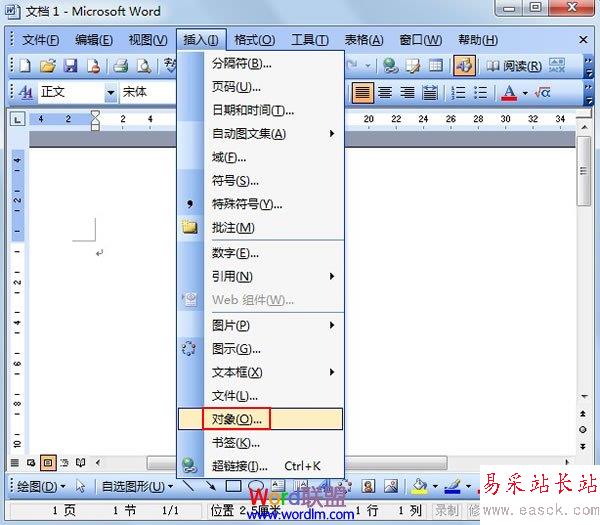
Task: Choose 图示(G)... from the Insert menu
Action: 261,349
